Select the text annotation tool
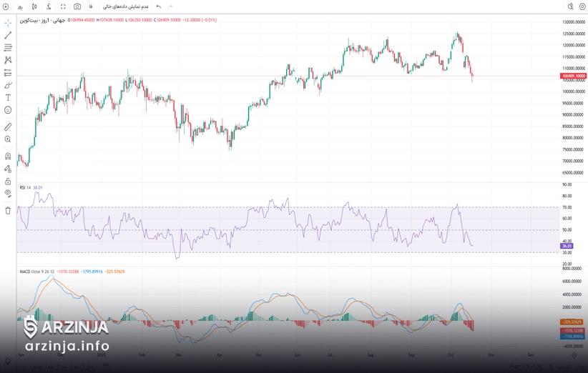 coord(8,98)
